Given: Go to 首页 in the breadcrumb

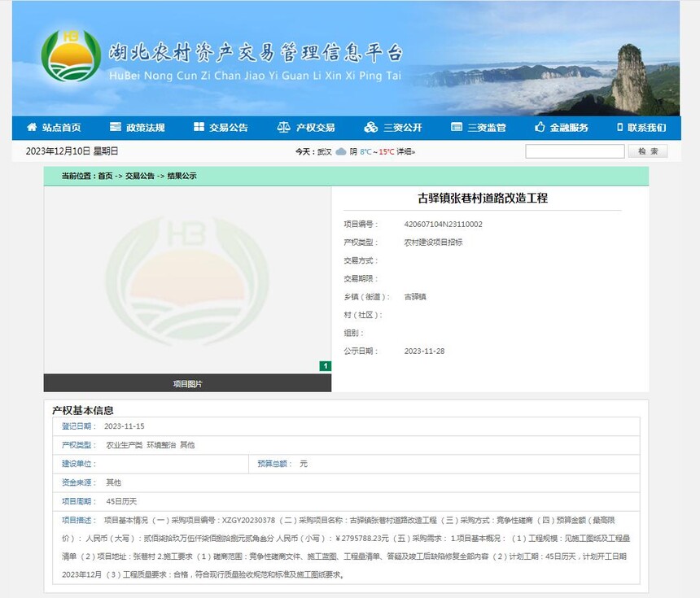Looking at the screenshot, I should (105, 176).
